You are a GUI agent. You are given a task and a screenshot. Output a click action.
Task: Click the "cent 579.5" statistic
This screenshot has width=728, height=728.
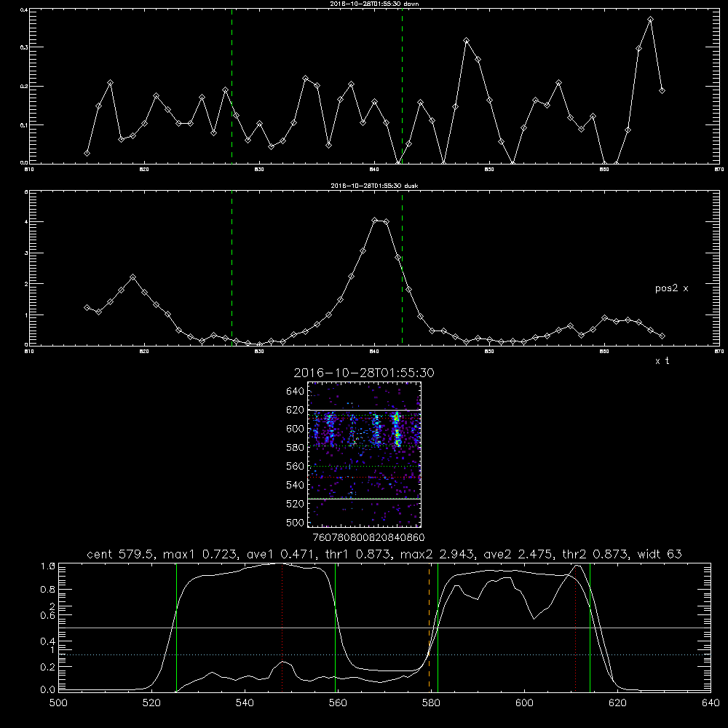122,554
